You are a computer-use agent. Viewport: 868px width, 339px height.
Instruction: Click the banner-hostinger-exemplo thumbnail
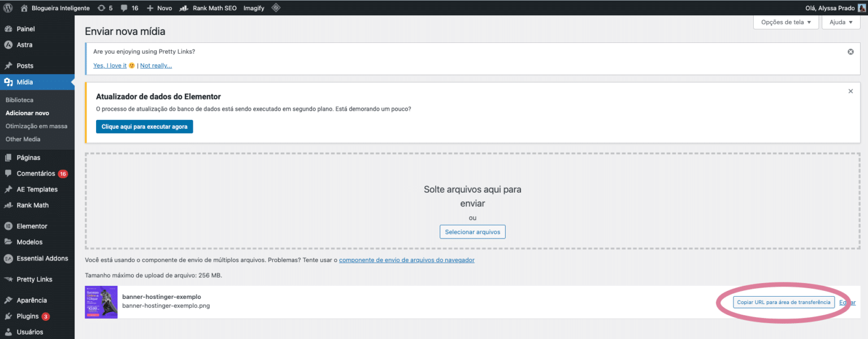tap(101, 302)
